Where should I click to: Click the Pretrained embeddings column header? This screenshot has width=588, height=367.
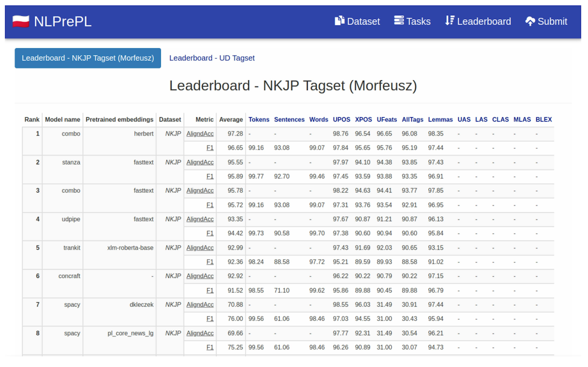point(120,119)
